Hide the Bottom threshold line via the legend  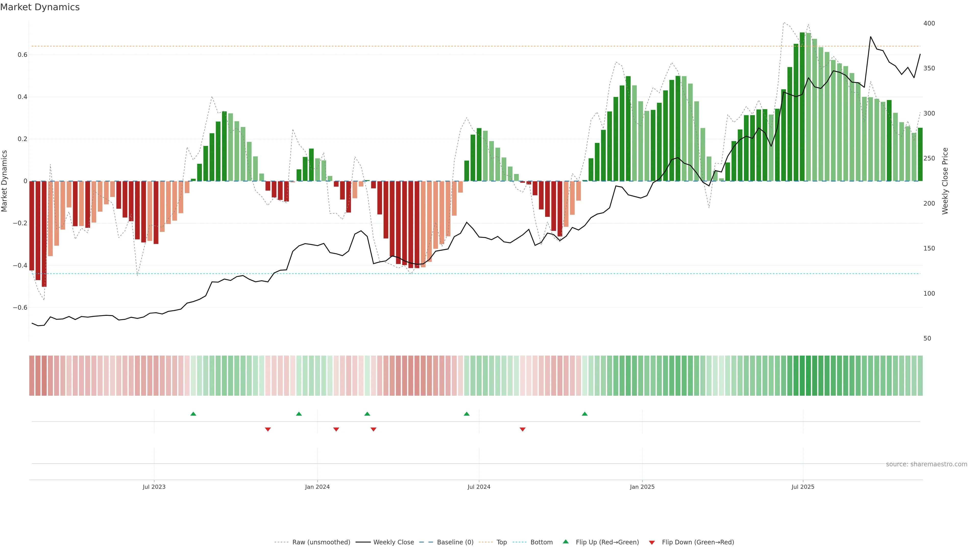coord(541,542)
